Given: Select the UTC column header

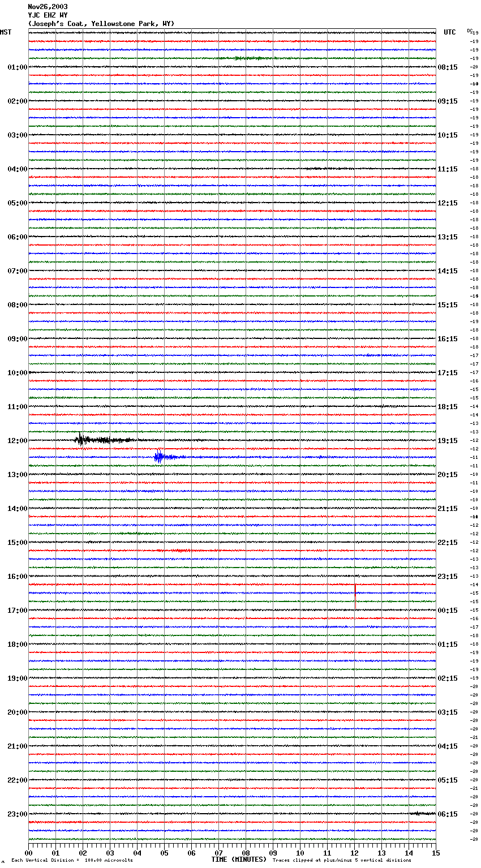Looking at the screenshot, I should click(x=449, y=32).
